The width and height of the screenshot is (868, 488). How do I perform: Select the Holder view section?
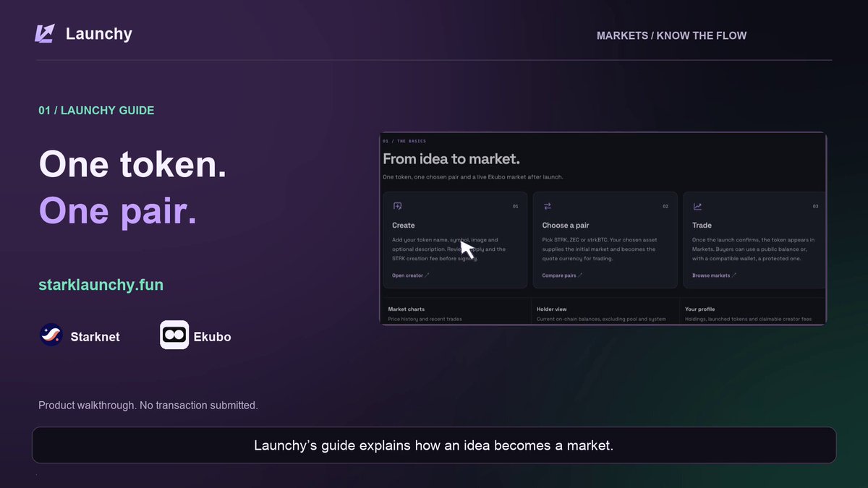pos(552,309)
